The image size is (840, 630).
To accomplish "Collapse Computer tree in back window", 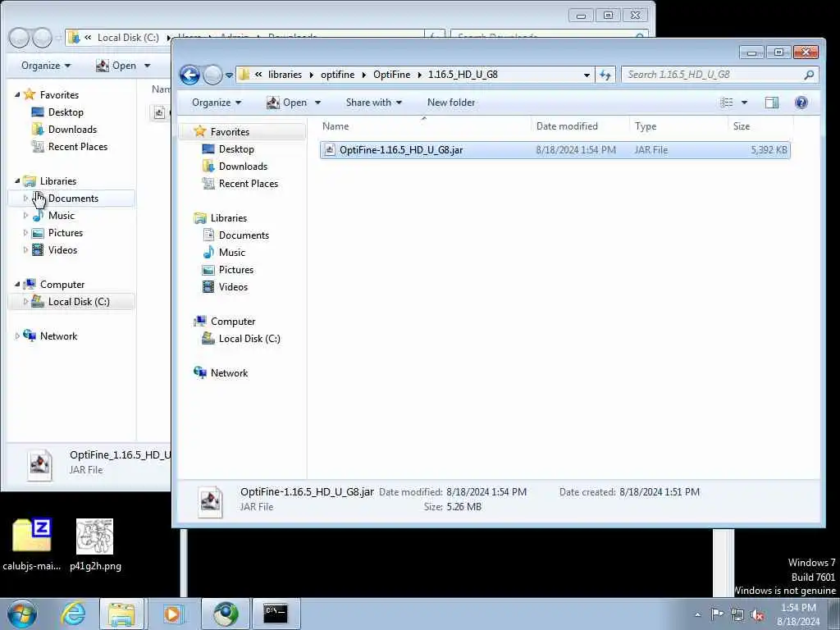I will [x=17, y=285].
